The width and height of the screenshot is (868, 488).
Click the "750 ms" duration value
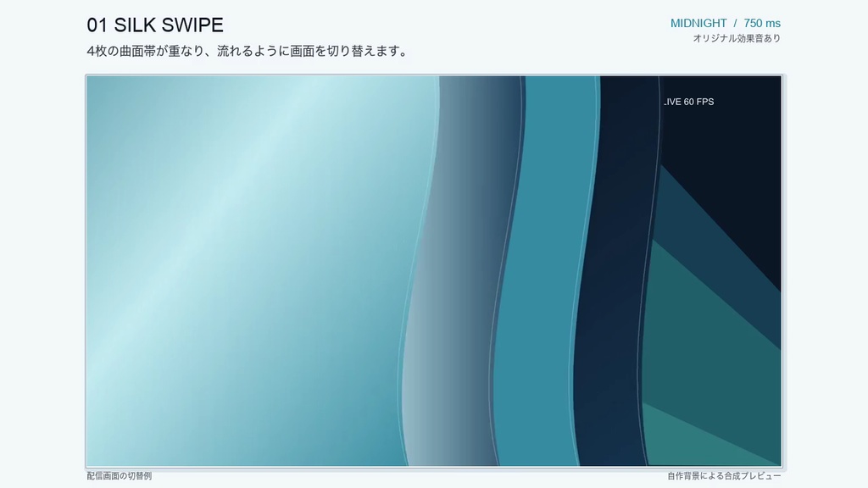[x=762, y=23]
